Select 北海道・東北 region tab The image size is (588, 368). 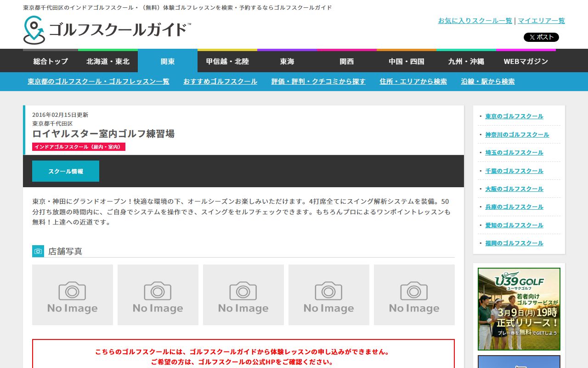[108, 61]
